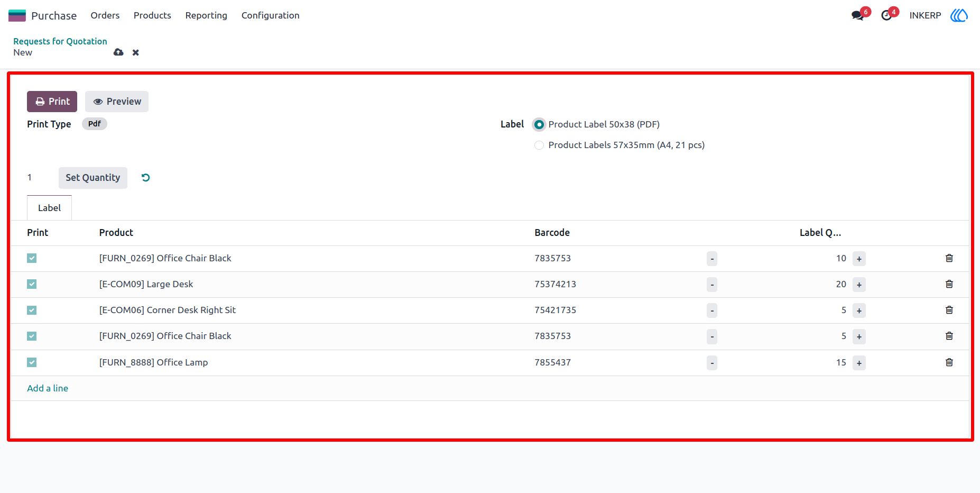This screenshot has width=980, height=493.
Task: Open the Orders menu
Action: [105, 15]
